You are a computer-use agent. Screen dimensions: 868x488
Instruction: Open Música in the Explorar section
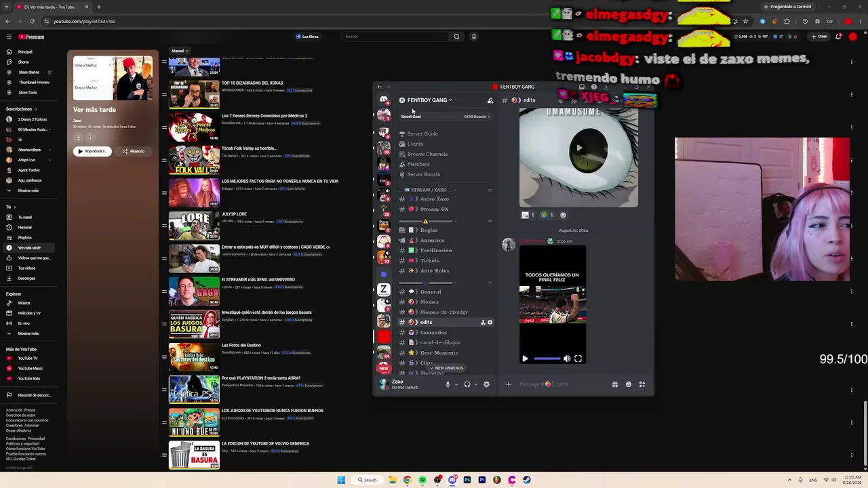pyautogui.click(x=24, y=303)
